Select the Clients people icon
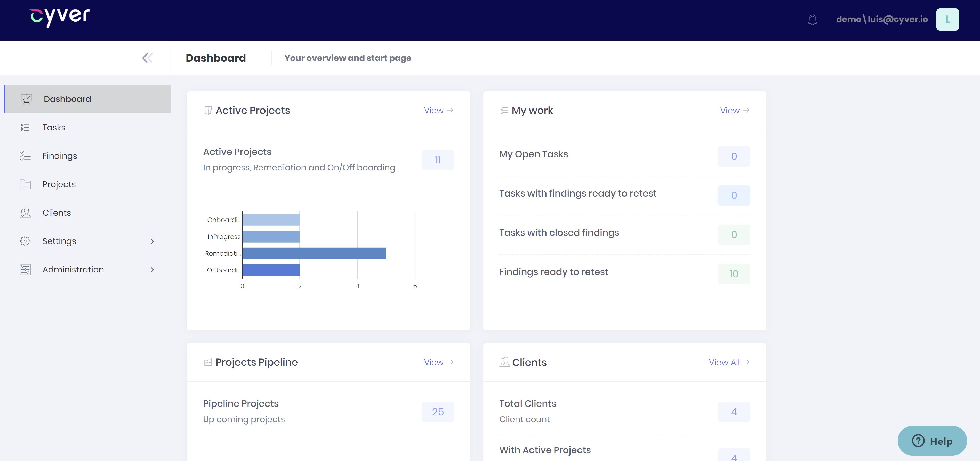The width and height of the screenshot is (980, 461). [x=26, y=212]
